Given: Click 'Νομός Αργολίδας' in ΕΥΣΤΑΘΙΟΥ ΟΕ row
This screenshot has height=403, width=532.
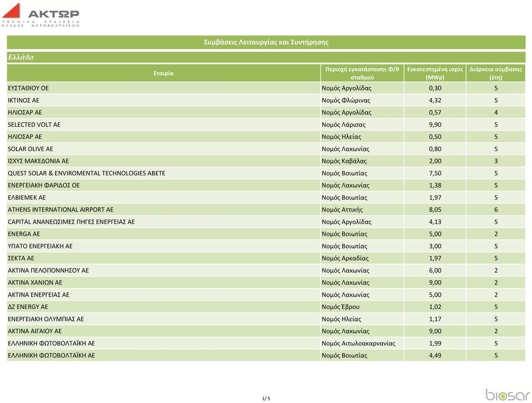Looking at the screenshot, I should coord(346,88).
